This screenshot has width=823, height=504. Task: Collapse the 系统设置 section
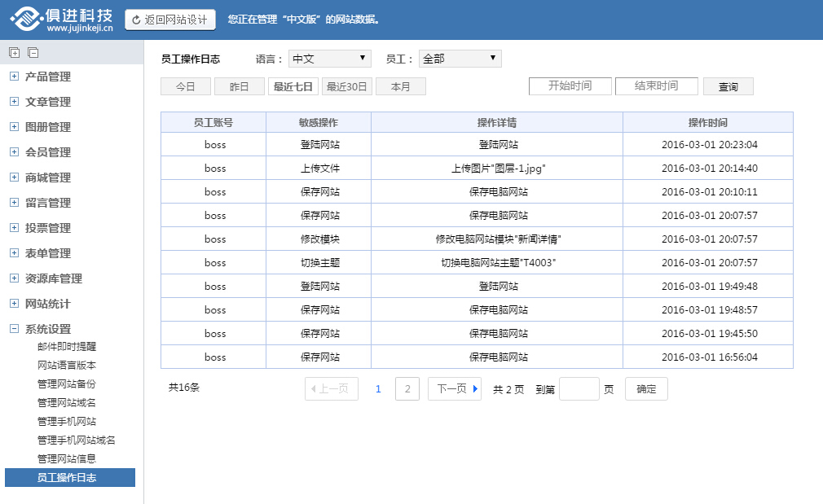pos(14,329)
